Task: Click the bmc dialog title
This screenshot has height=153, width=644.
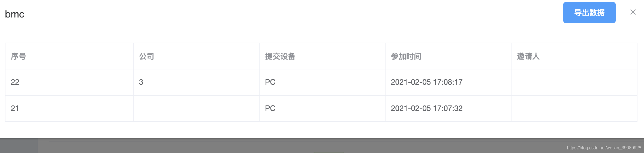Action: pyautogui.click(x=15, y=14)
